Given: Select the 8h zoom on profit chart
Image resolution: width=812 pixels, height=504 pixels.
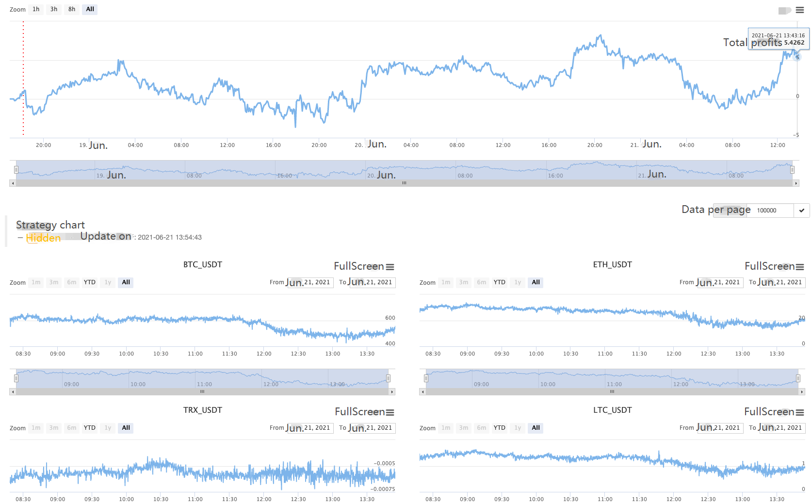Looking at the screenshot, I should (72, 9).
